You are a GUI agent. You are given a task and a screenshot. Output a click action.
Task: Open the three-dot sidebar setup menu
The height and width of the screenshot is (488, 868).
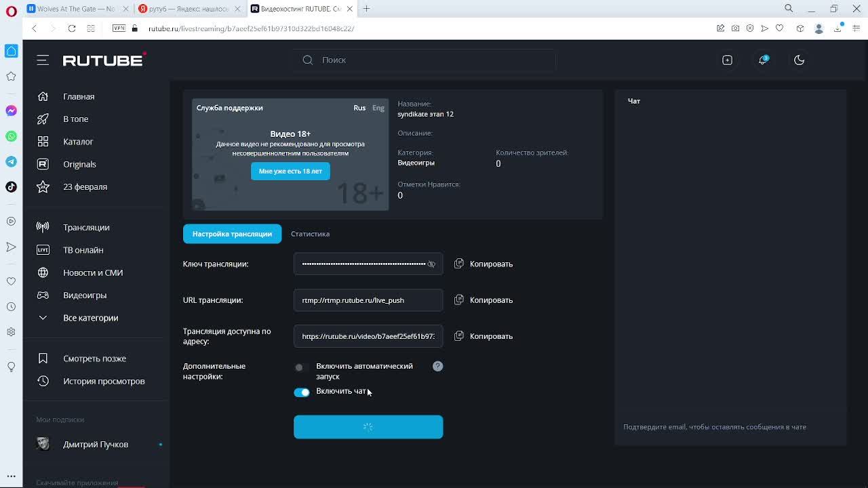point(11,476)
